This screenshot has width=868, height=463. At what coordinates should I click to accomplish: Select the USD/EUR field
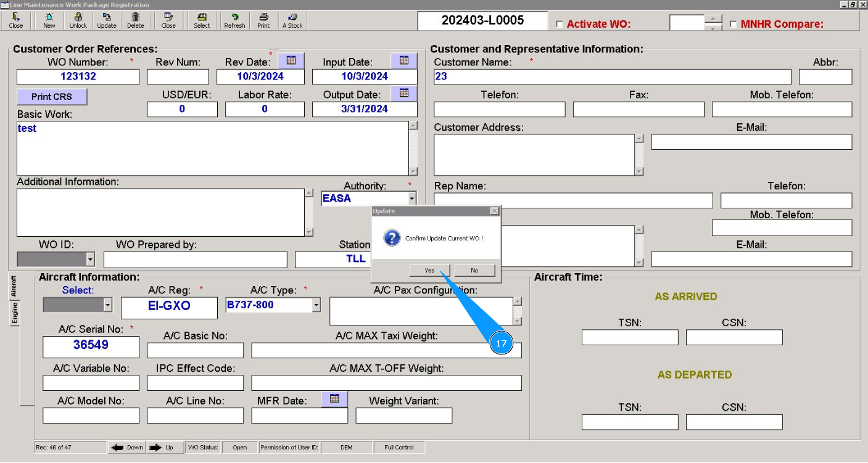tap(182, 109)
